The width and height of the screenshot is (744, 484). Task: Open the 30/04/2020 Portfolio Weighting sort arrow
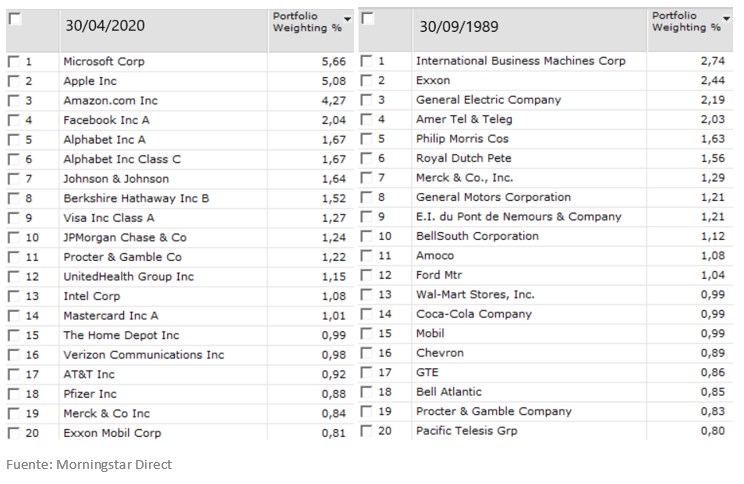pyautogui.click(x=347, y=19)
